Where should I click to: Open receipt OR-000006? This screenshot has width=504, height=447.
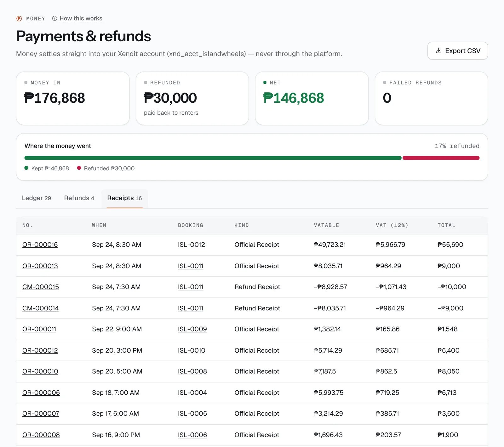pyautogui.click(x=41, y=393)
